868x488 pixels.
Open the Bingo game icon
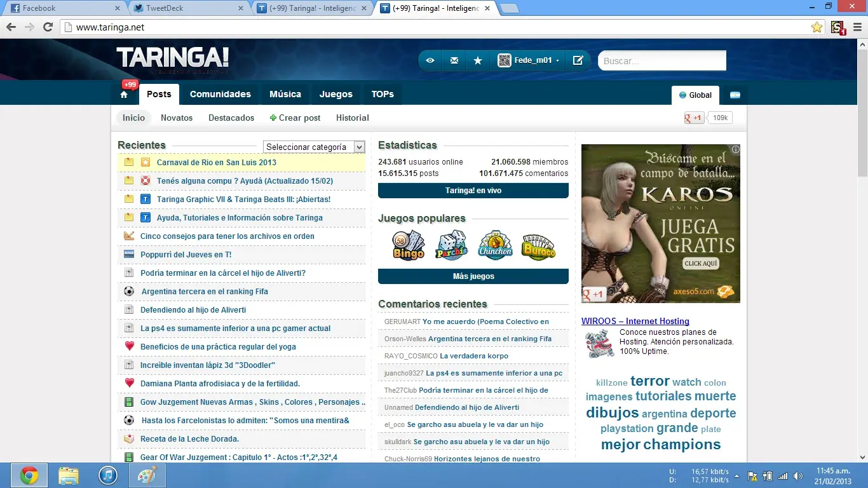[x=408, y=245]
